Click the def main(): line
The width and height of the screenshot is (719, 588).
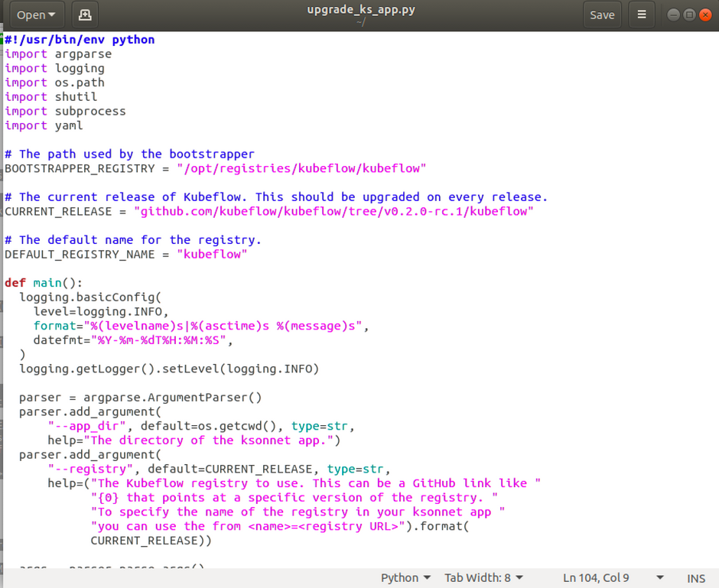pos(44,283)
